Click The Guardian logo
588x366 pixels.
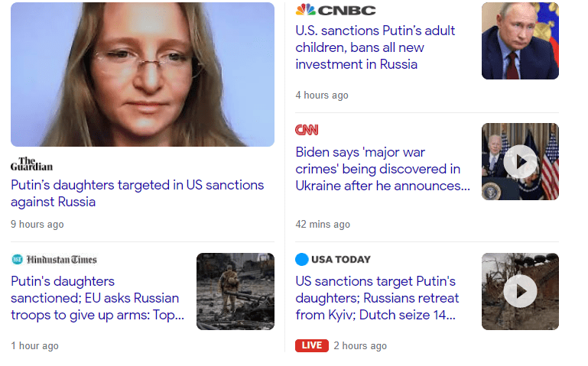(32, 164)
